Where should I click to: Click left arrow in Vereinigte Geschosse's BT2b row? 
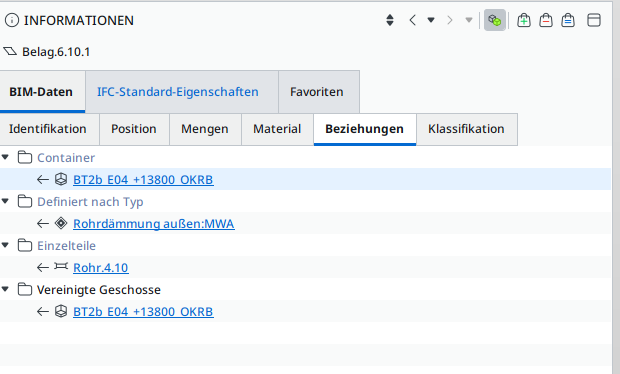(x=43, y=312)
